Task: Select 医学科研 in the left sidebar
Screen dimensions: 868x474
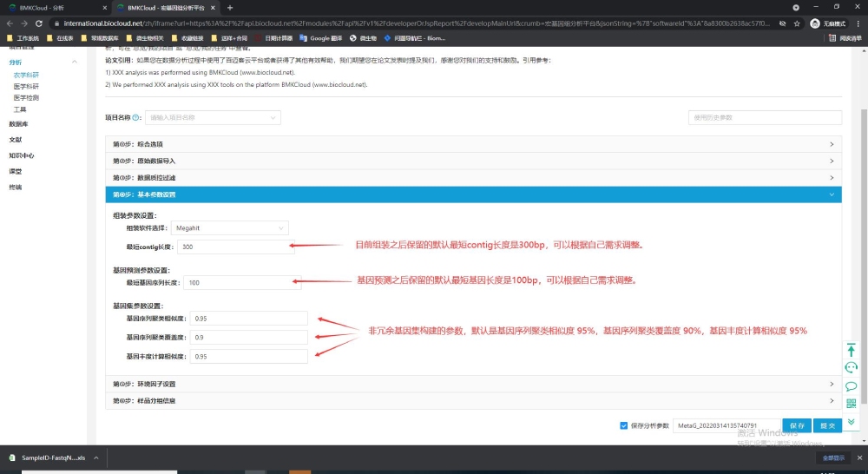Action: coord(26,87)
